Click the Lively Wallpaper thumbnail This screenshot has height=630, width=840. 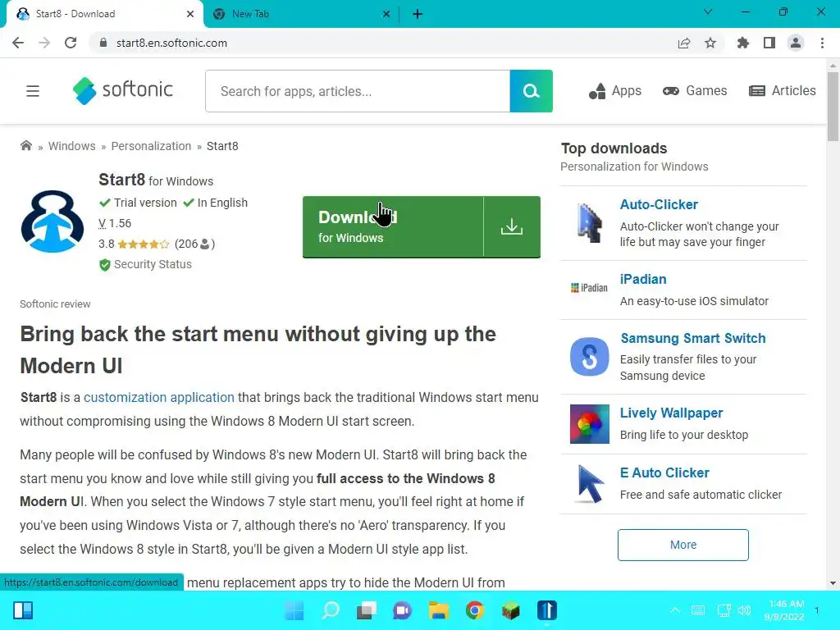click(589, 424)
